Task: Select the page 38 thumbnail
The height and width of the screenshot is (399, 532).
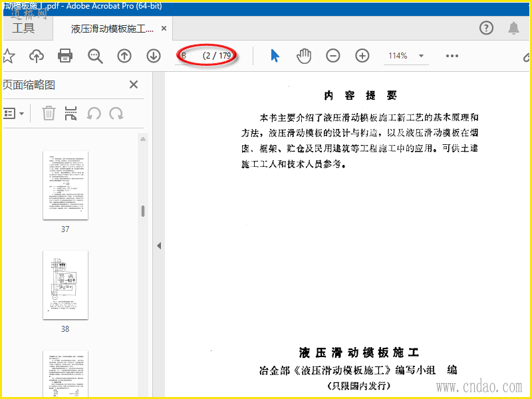Action: pyautogui.click(x=65, y=285)
